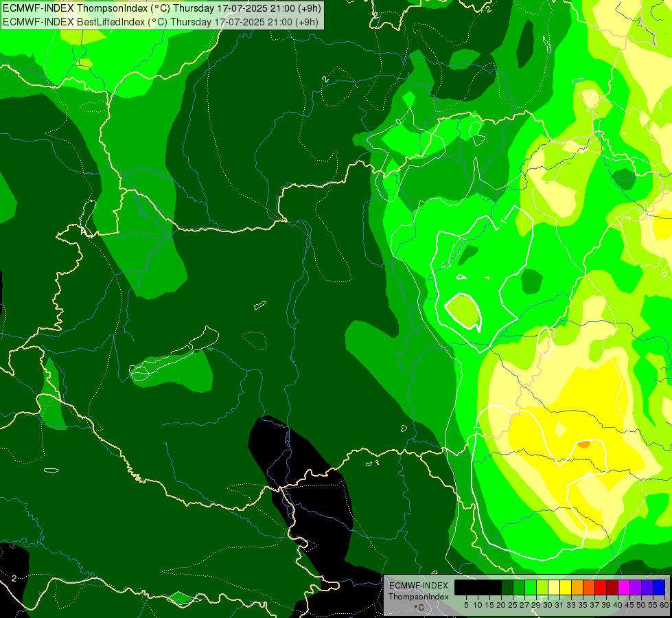Click legend tick value 39

point(606,605)
